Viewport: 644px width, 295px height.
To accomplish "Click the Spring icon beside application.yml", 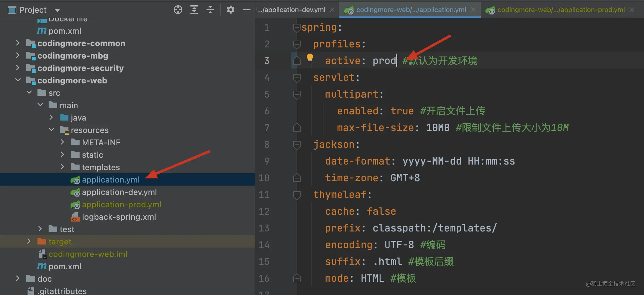I will pos(75,180).
